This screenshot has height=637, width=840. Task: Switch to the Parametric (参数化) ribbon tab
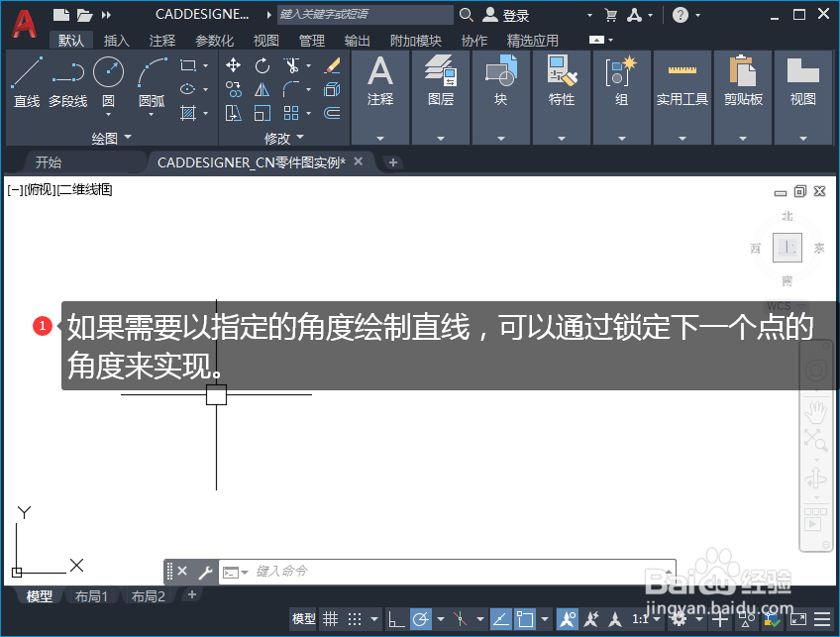coord(214,41)
